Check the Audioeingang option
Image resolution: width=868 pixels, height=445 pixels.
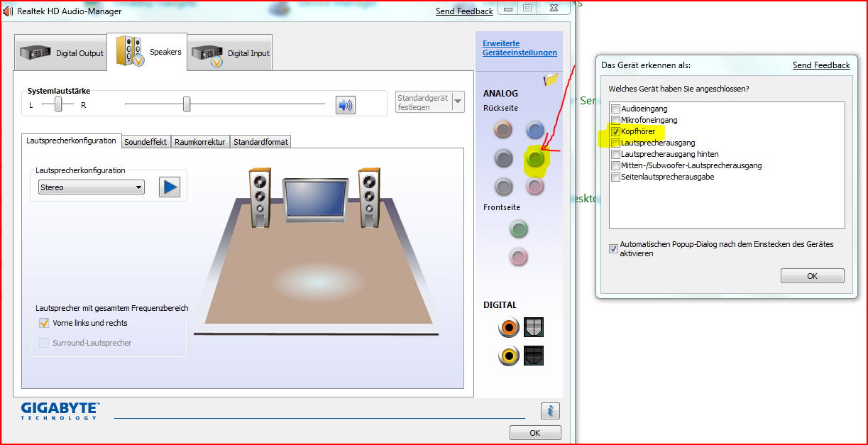615,109
